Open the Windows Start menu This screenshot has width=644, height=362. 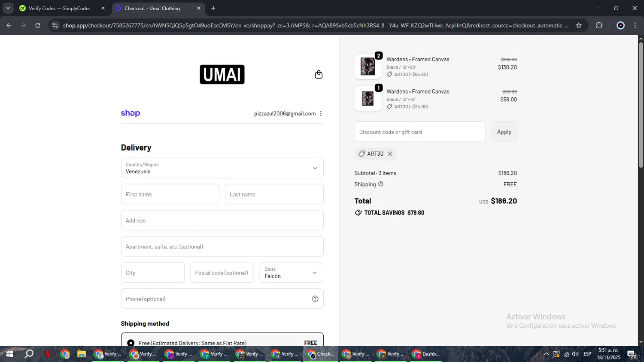coord(9,354)
